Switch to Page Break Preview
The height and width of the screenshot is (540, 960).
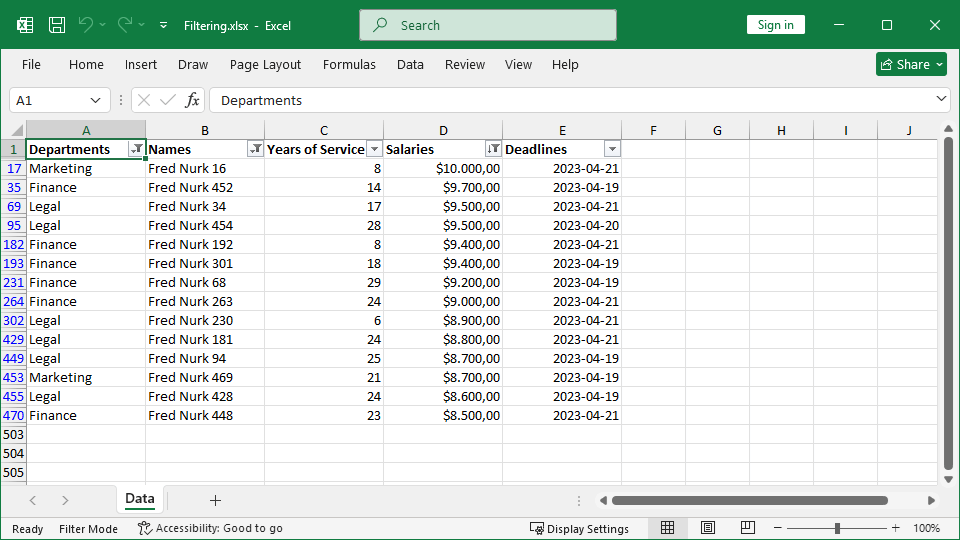[x=747, y=528]
